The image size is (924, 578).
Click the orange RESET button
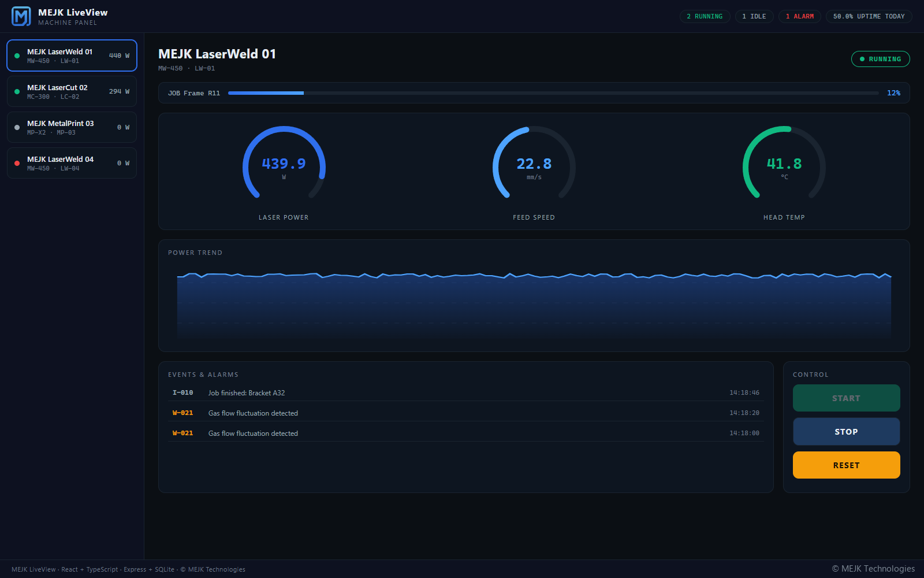click(846, 465)
